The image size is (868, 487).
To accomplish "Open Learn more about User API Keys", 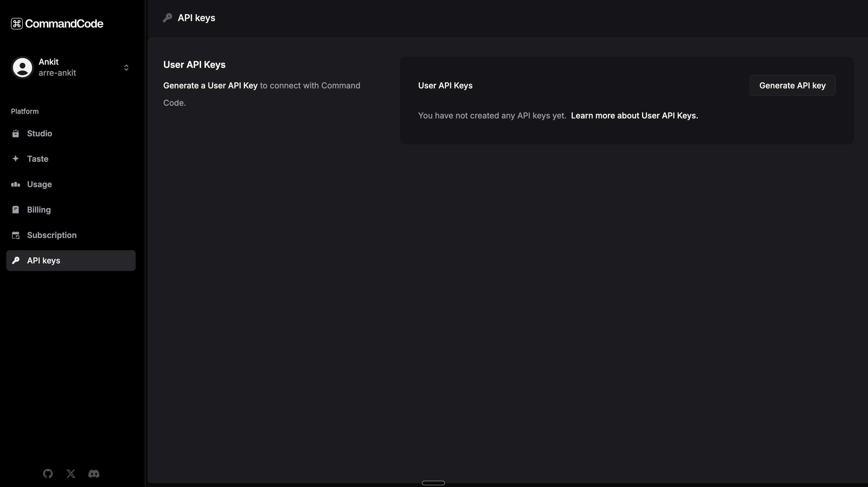I will [x=634, y=116].
